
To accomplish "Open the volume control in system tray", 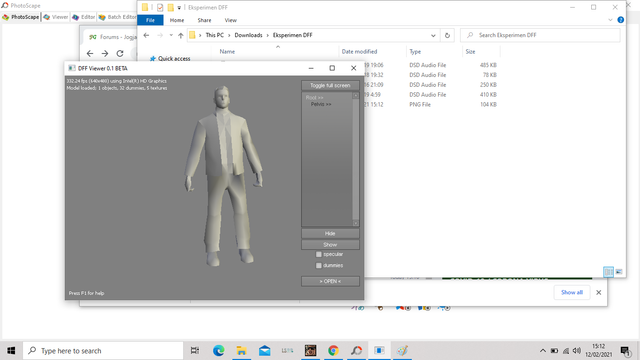I will (x=577, y=351).
